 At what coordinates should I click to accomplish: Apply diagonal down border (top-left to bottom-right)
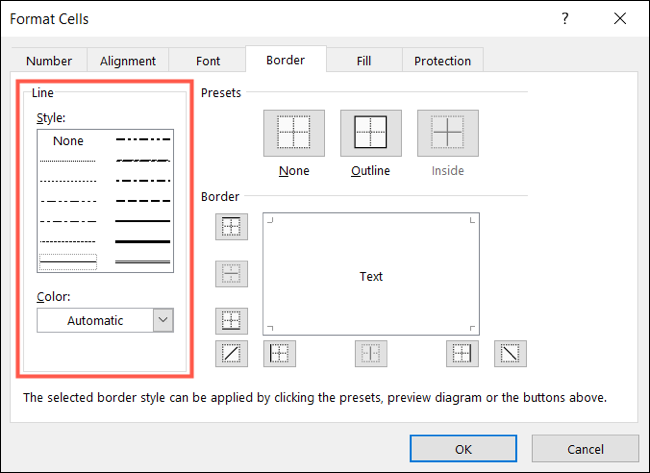click(x=511, y=353)
